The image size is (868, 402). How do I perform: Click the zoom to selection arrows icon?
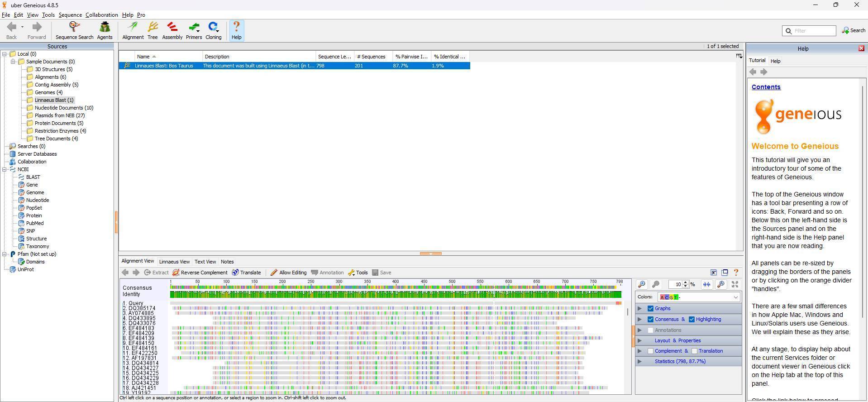(x=706, y=284)
